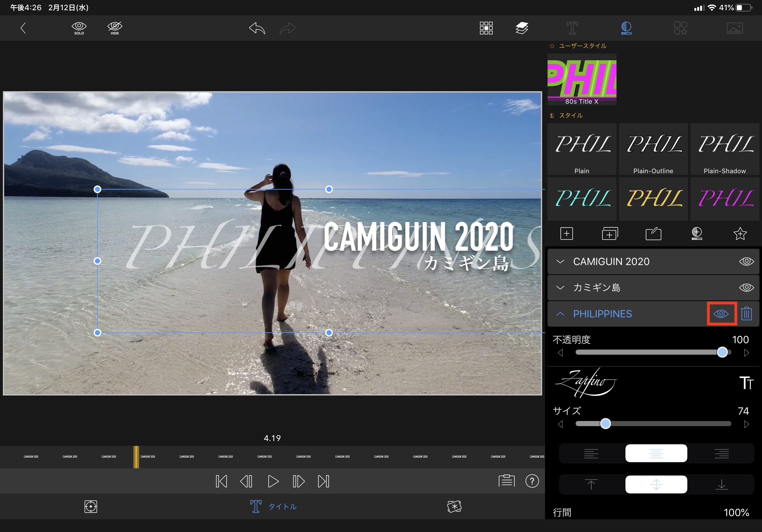This screenshot has width=762, height=532.
Task: Click the HIDE eye icon
Action: pos(115,28)
